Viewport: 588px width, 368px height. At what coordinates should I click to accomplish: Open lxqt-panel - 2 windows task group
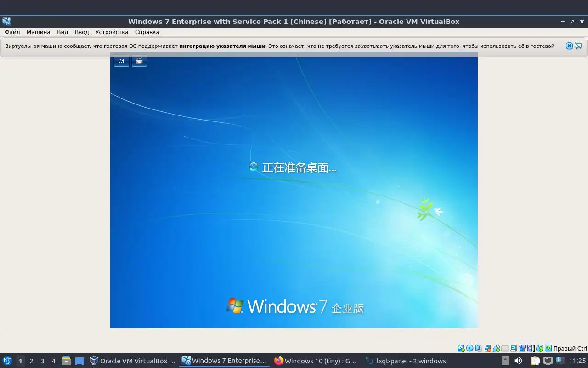pos(407,361)
